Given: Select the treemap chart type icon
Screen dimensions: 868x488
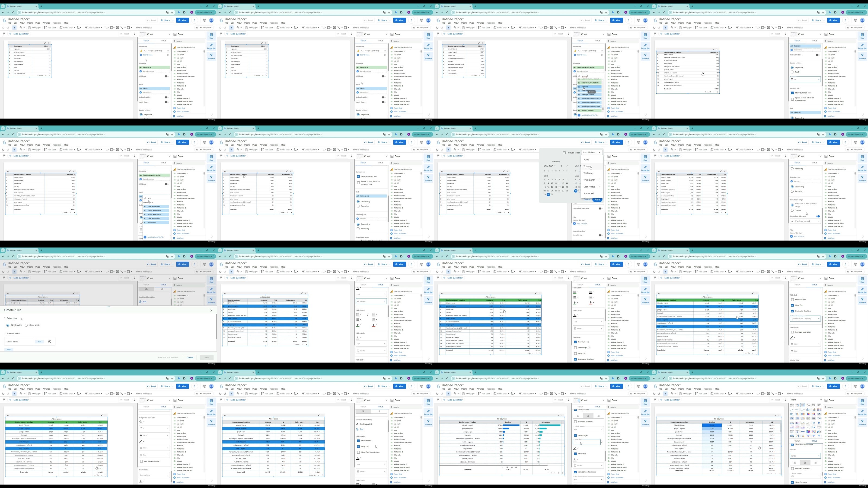Looking at the screenshot, I should click(808, 431).
